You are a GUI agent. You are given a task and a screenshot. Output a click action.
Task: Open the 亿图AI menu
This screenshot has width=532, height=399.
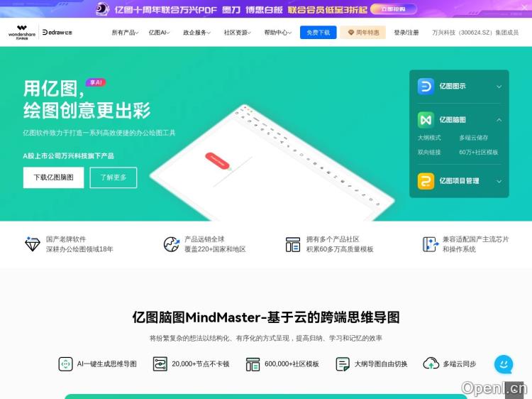click(x=159, y=33)
